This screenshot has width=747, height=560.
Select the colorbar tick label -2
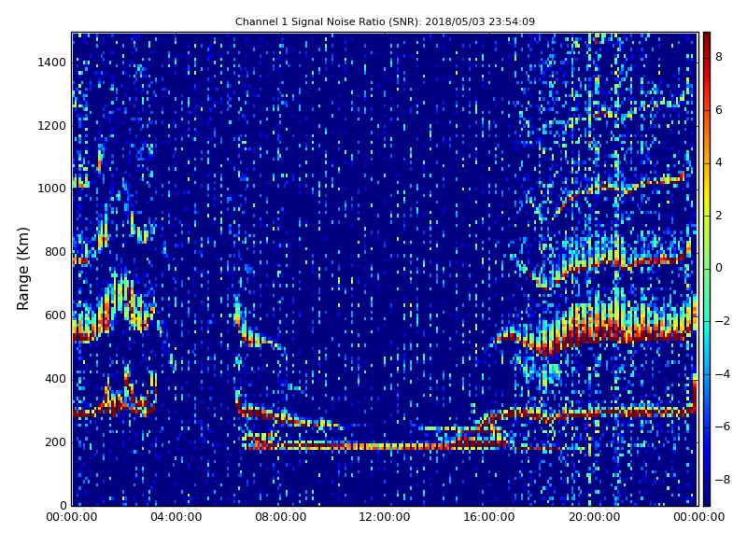pyautogui.click(x=721, y=321)
